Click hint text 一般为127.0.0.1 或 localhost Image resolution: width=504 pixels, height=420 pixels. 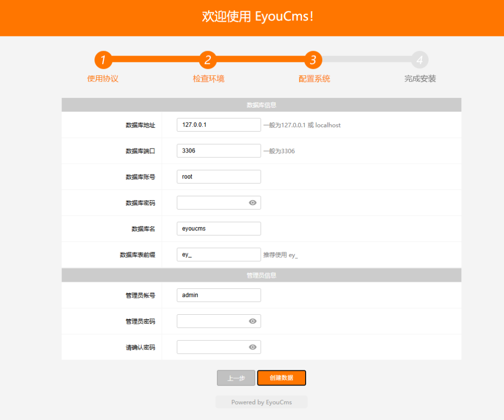(x=302, y=125)
